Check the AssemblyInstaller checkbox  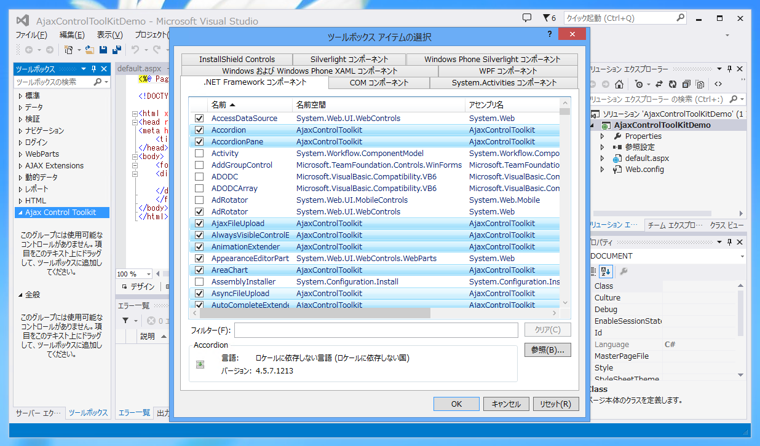(x=199, y=282)
